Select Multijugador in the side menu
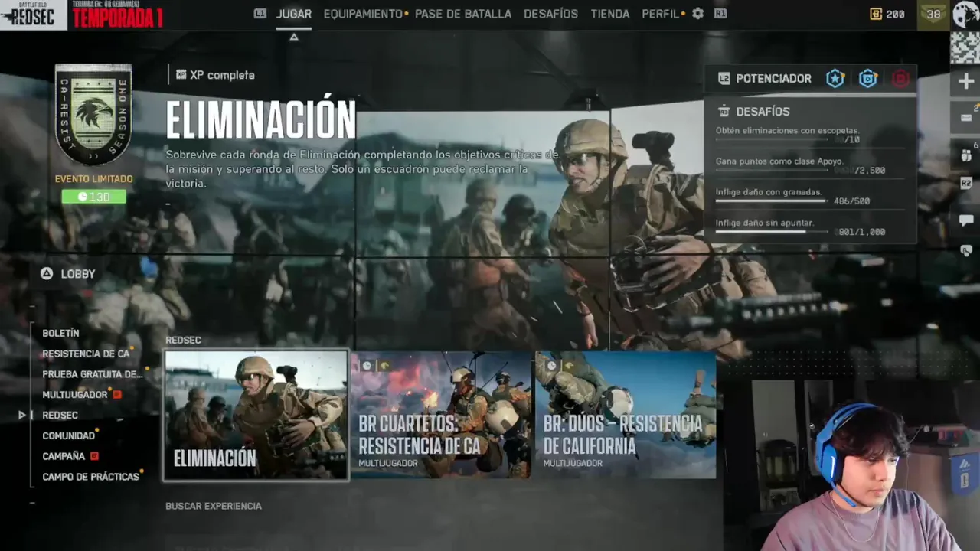This screenshot has height=551, width=980. pos(75,395)
